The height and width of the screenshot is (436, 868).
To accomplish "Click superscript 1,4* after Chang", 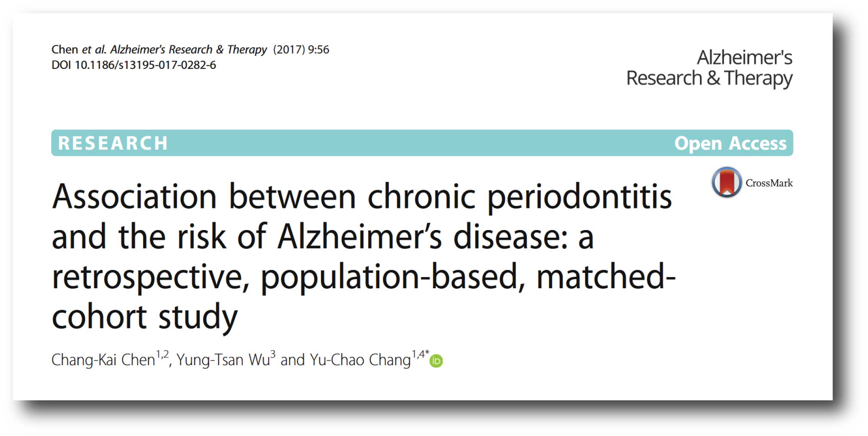I will [x=420, y=354].
